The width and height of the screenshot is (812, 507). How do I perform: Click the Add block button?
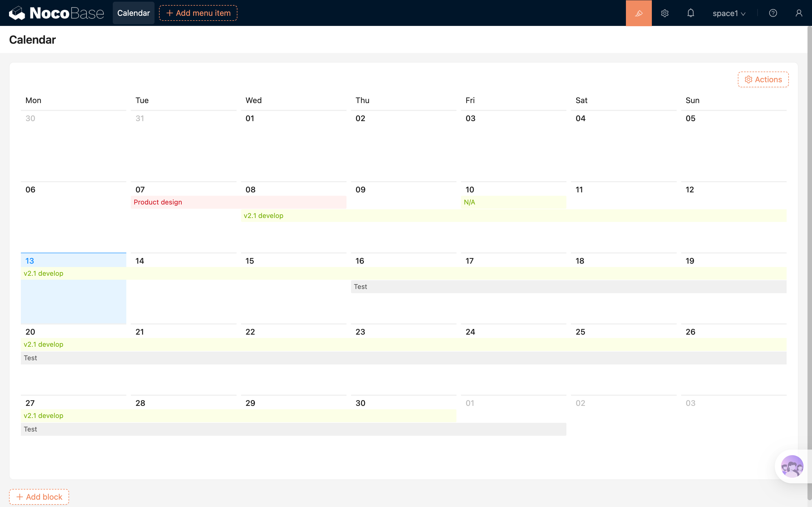pyautogui.click(x=39, y=497)
